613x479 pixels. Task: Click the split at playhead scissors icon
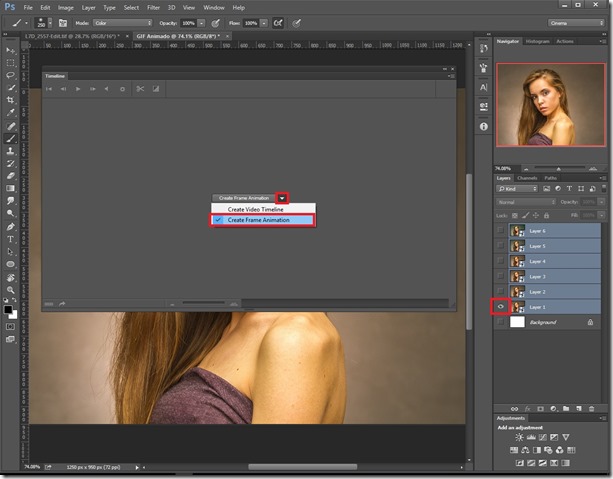[x=140, y=89]
